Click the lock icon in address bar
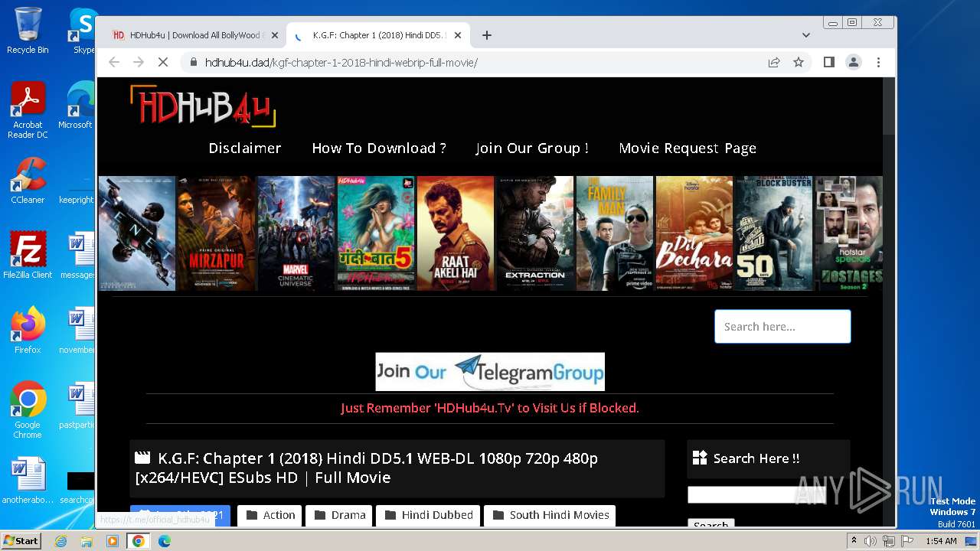This screenshot has width=980, height=551. 193,62
